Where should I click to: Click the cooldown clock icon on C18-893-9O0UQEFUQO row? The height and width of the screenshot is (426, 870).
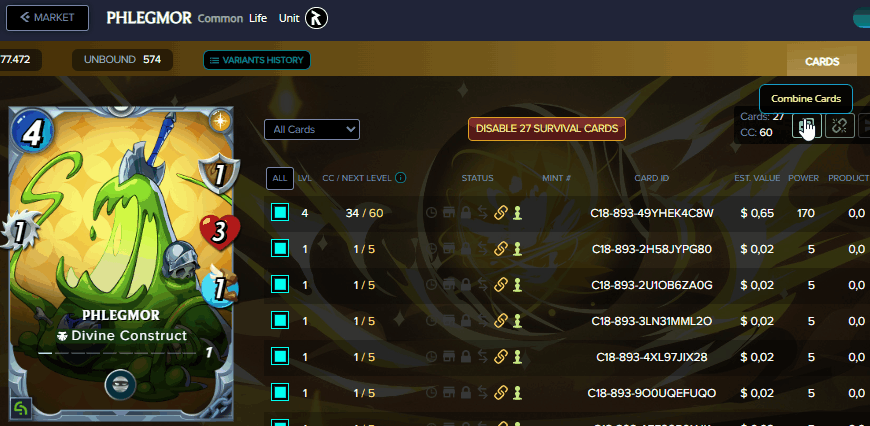tap(431, 393)
